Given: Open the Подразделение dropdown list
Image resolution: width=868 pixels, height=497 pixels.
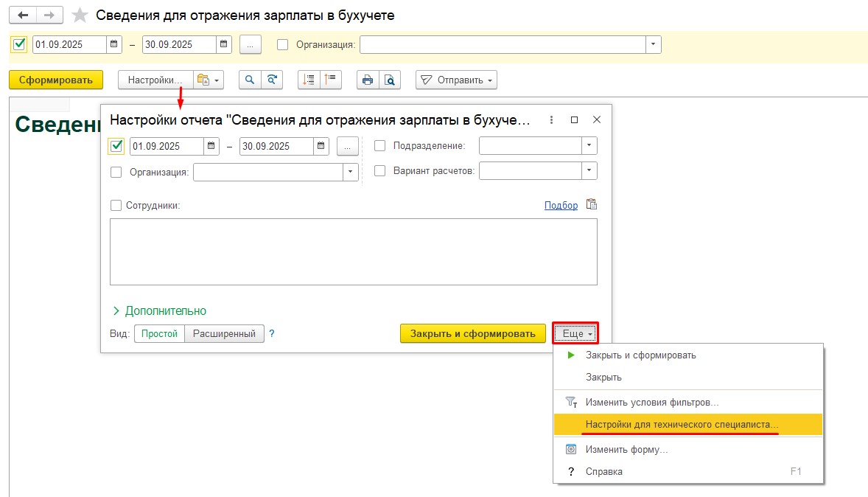Looking at the screenshot, I should tap(589, 146).
